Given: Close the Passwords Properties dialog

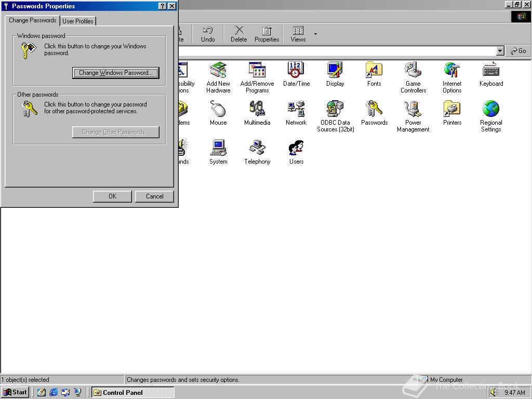Looking at the screenshot, I should point(172,6).
